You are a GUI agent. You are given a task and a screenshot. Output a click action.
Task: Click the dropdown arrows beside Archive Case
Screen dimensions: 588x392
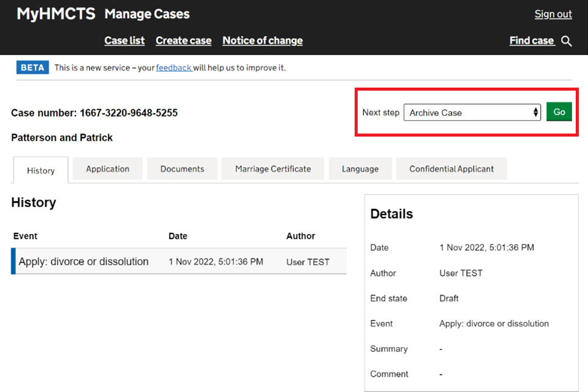(535, 113)
